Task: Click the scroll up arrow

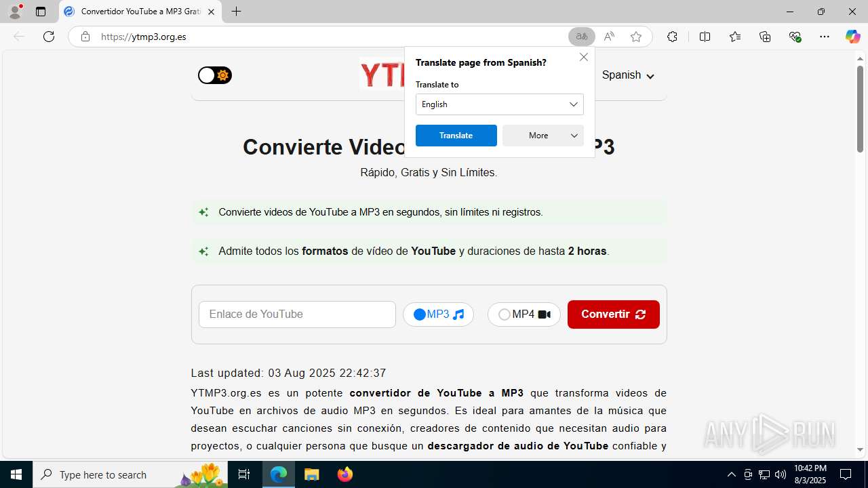Action: point(860,58)
